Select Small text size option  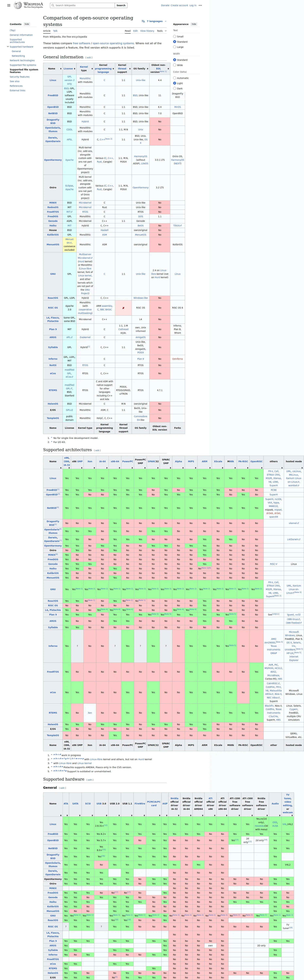point(175,37)
